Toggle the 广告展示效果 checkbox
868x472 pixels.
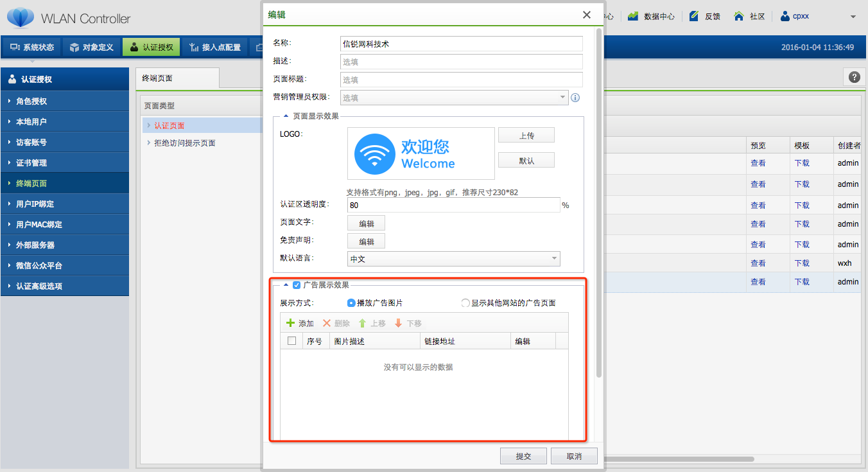[297, 285]
